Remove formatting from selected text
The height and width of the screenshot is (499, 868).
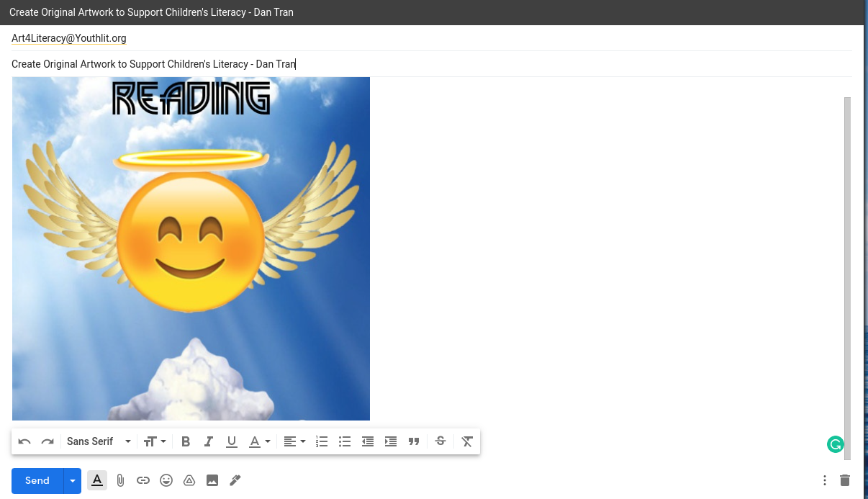pos(467,441)
